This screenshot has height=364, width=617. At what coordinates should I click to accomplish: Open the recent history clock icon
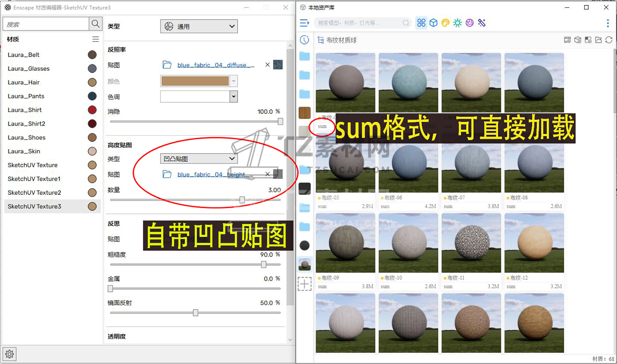304,40
